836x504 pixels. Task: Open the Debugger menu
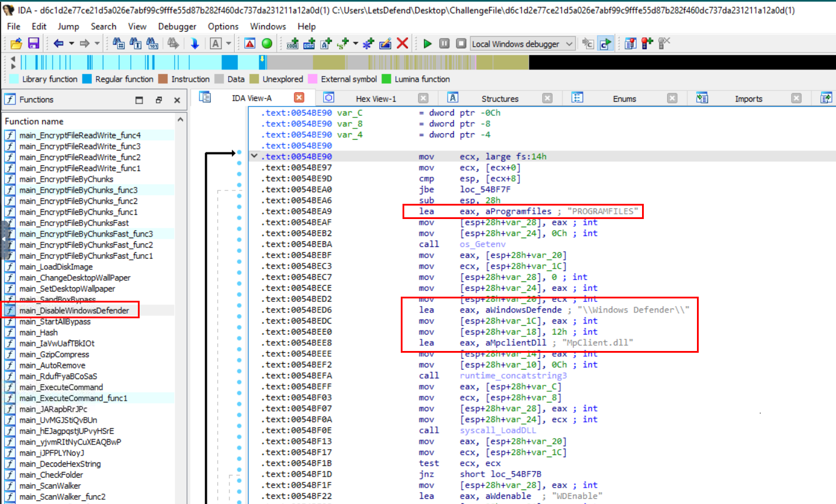[177, 26]
